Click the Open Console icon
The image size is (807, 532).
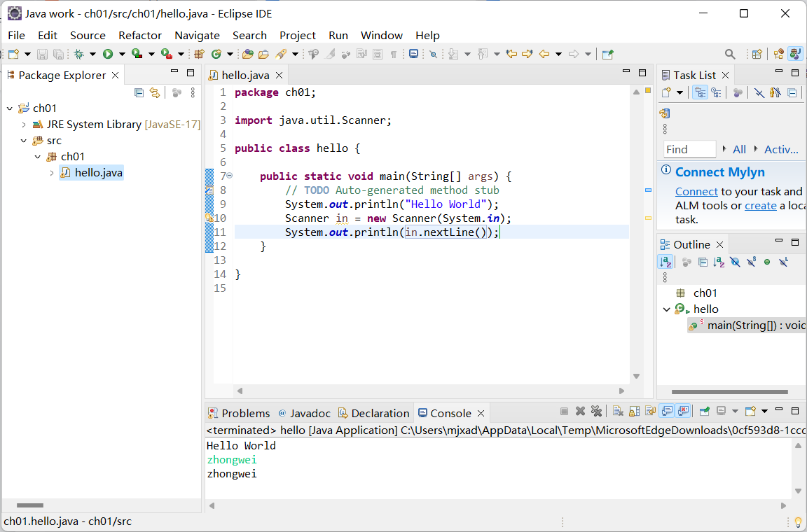[x=750, y=411]
